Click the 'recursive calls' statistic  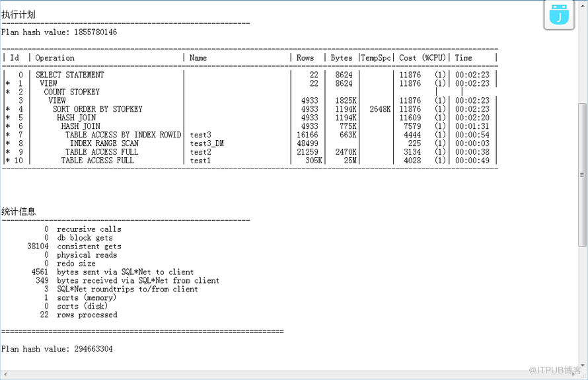[89, 229]
